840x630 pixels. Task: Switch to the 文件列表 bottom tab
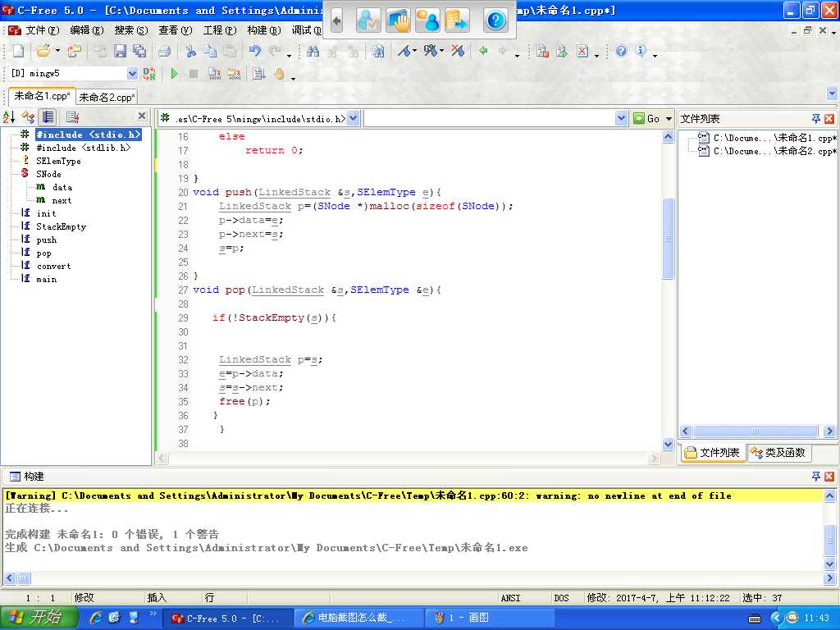[713, 453]
